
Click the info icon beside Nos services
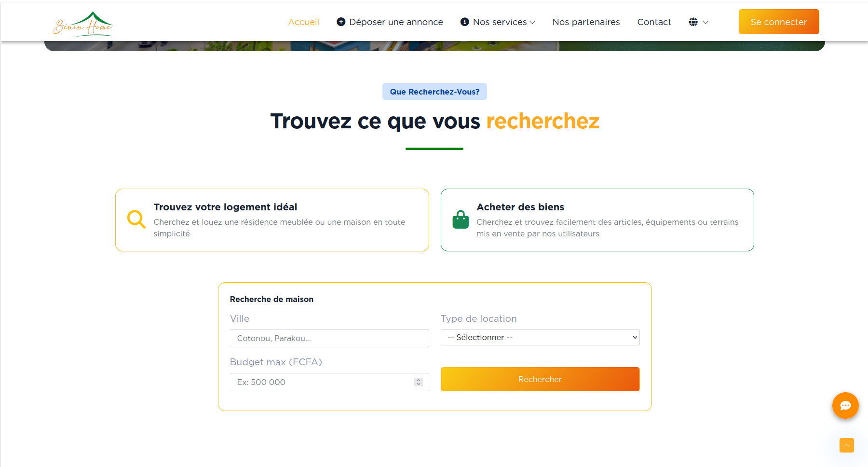465,22
